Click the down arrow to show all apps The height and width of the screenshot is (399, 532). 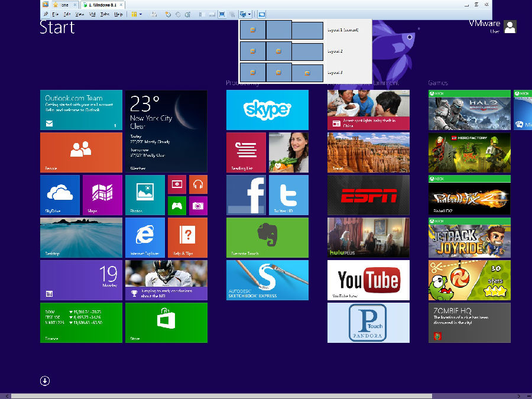45,381
